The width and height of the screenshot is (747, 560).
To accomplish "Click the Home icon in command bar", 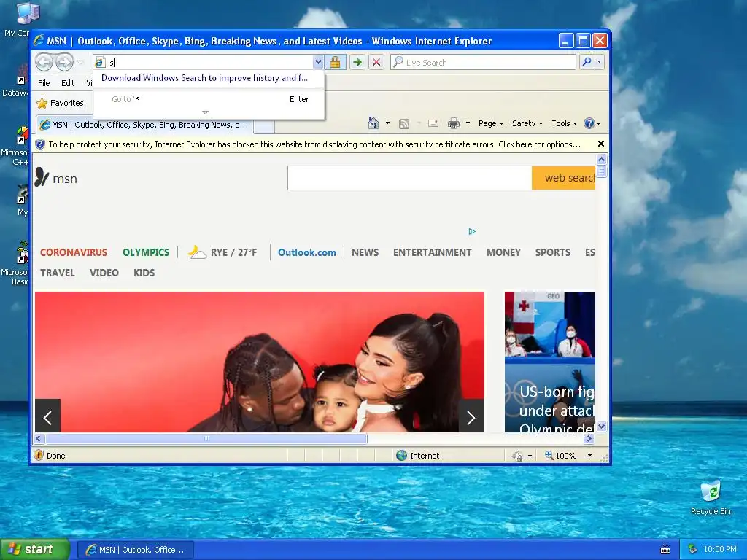I will click(373, 123).
